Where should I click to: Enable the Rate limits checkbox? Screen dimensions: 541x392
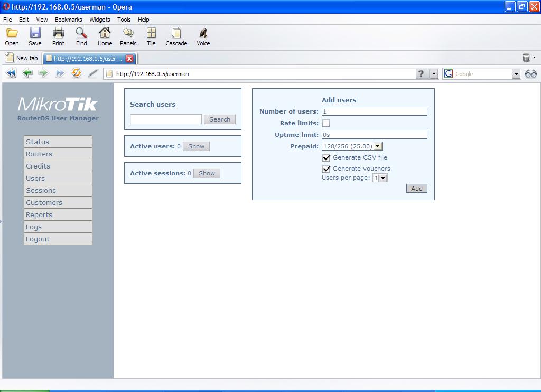325,123
